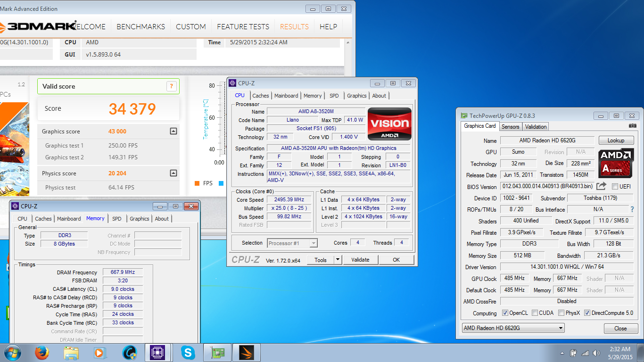Open the Caches tab in the CPU-Z processor window

(261, 96)
